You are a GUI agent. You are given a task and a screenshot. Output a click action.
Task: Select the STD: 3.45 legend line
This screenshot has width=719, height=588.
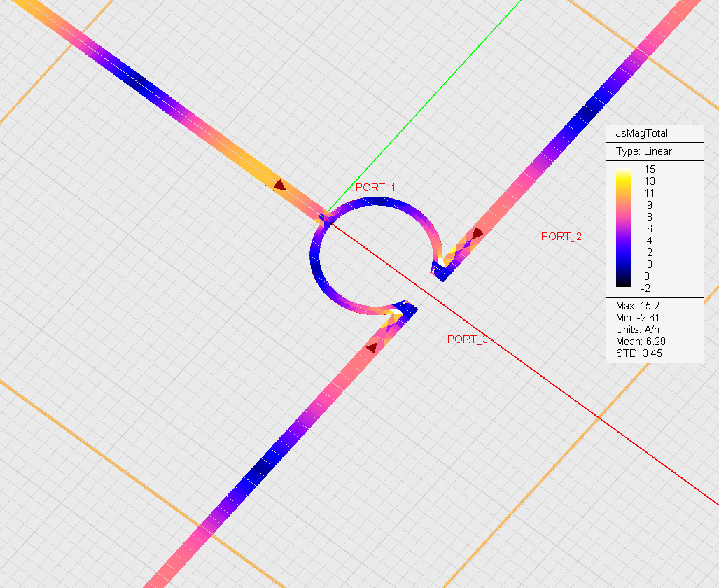(x=637, y=353)
